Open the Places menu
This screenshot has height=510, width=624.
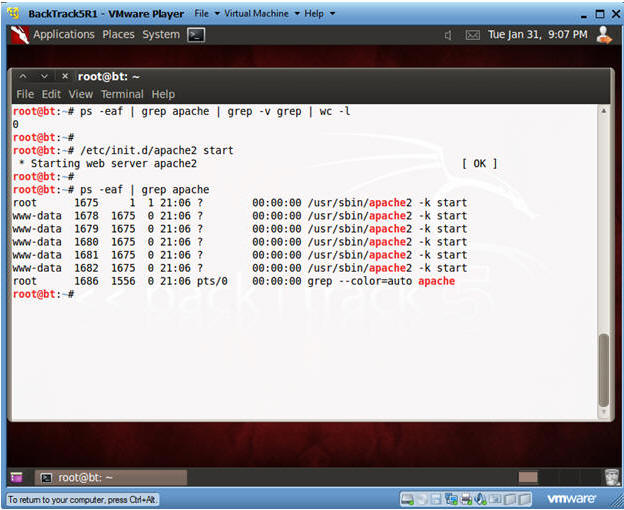point(118,35)
